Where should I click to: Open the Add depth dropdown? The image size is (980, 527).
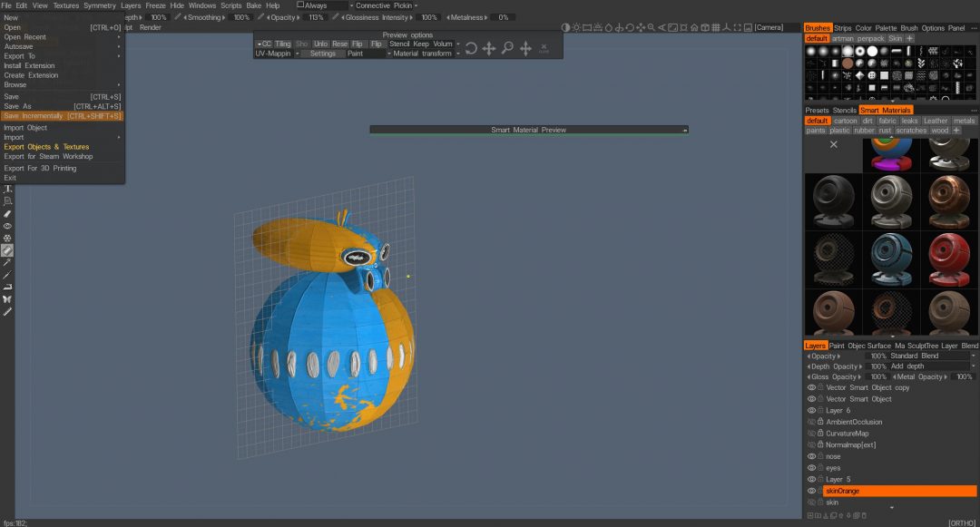click(932, 366)
